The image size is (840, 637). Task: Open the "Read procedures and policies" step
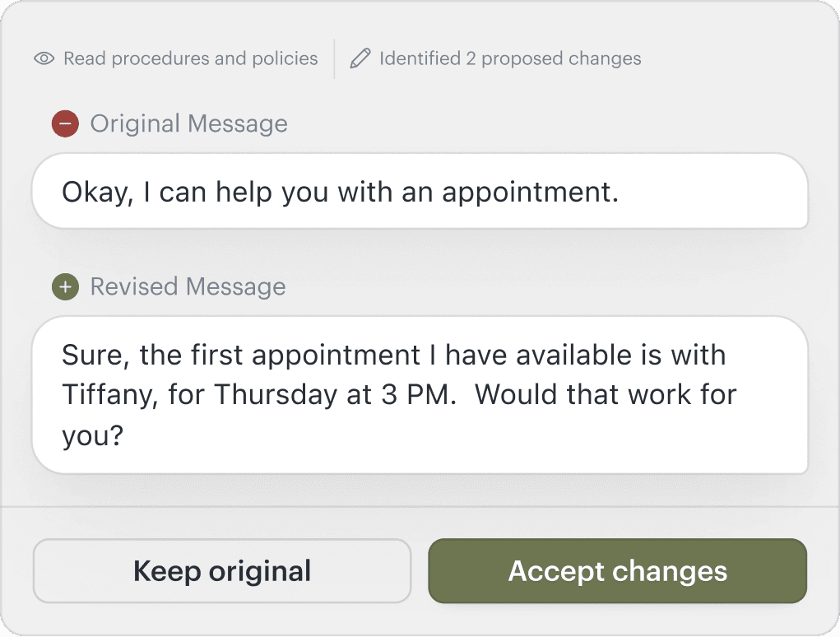tap(190, 59)
